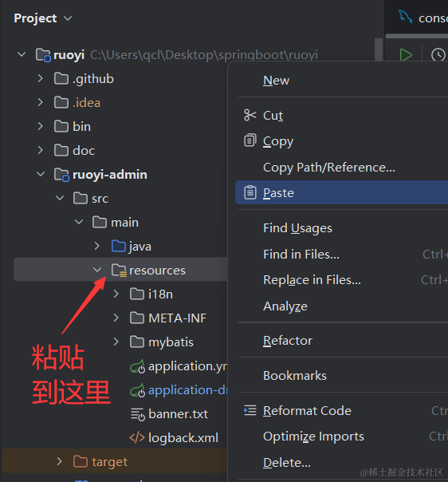The image size is (448, 482).
Task: Click the scissors Cut icon
Action: pos(250,115)
